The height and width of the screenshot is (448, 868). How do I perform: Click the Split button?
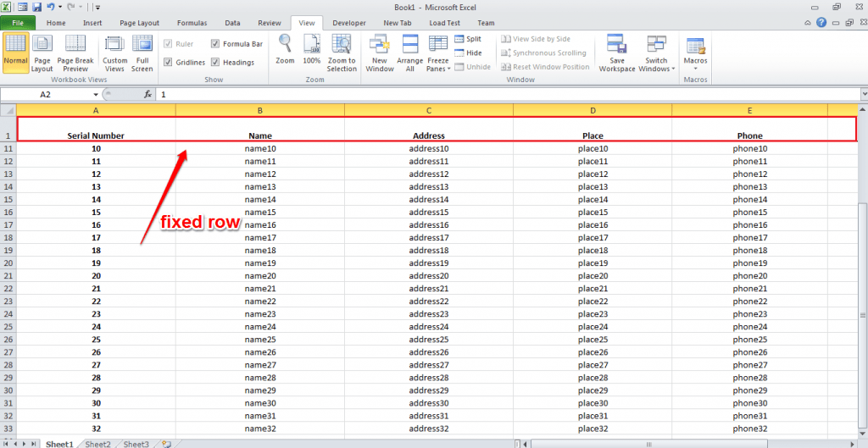(x=468, y=39)
